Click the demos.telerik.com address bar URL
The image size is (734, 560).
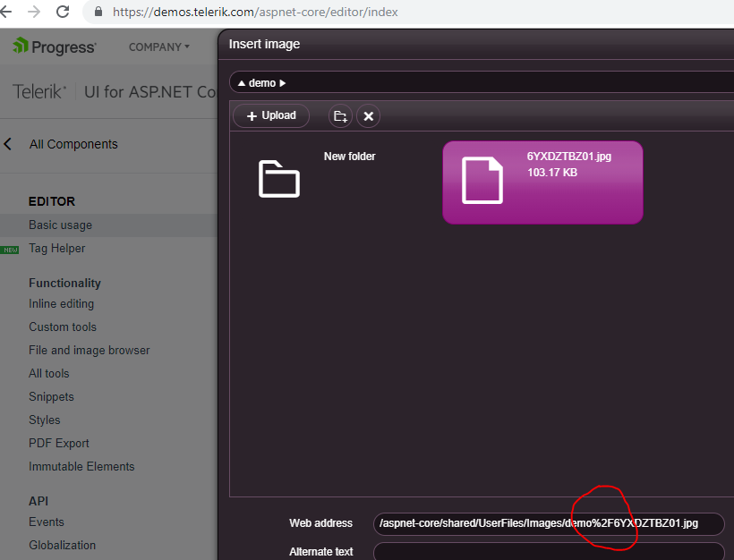(x=255, y=12)
